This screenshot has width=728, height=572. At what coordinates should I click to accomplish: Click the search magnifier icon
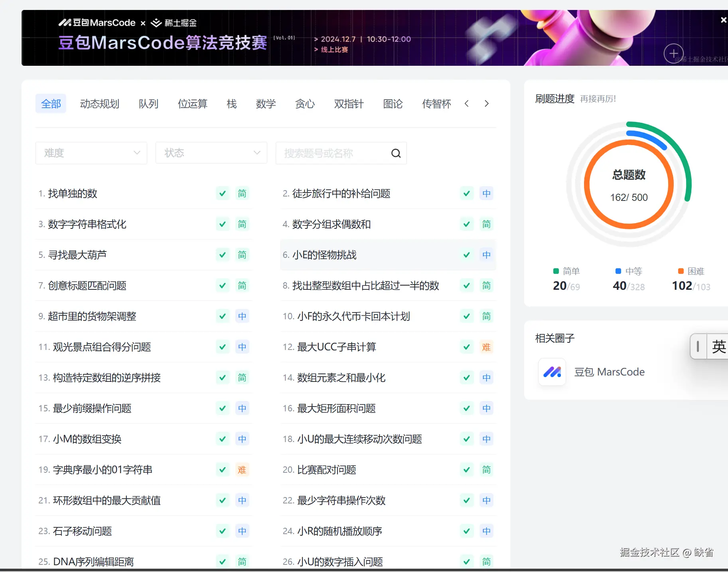tap(396, 153)
